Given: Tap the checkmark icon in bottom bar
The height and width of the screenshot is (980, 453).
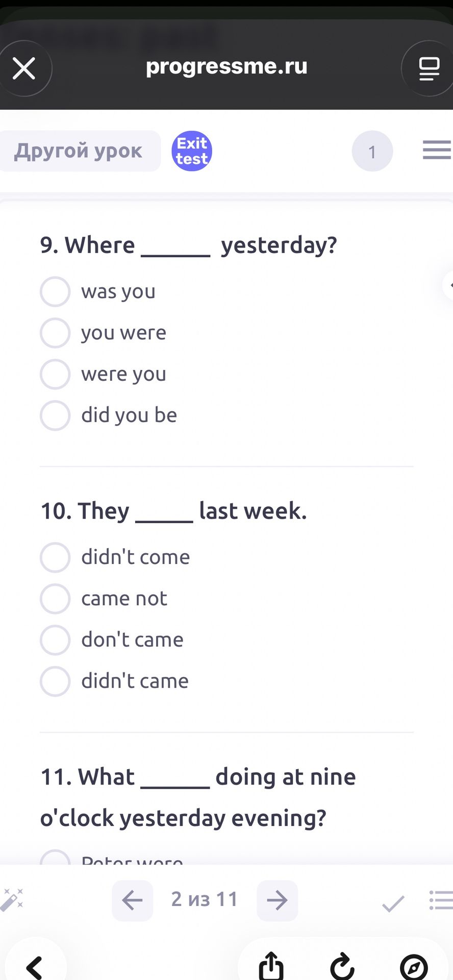Looking at the screenshot, I should 393,903.
